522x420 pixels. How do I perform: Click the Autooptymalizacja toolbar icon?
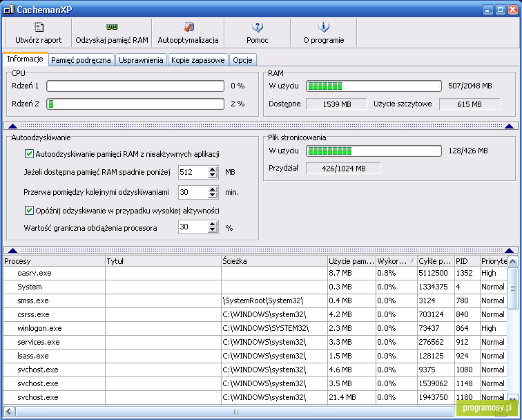click(x=188, y=27)
